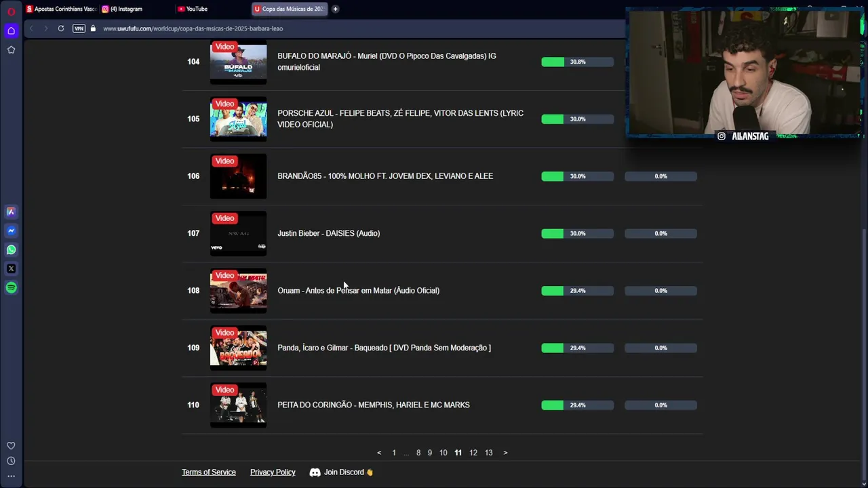Open X (Twitter) in the sidebar
The height and width of the screenshot is (488, 868).
coord(11,268)
